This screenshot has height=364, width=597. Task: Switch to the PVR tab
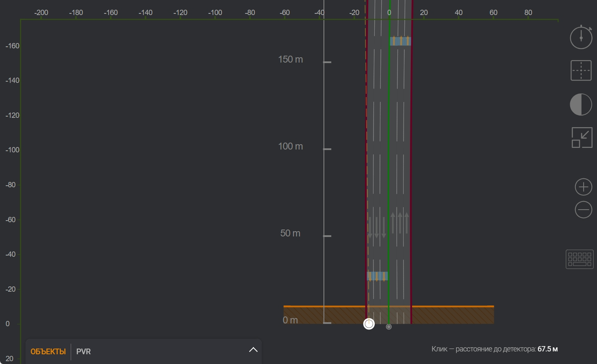pos(83,351)
